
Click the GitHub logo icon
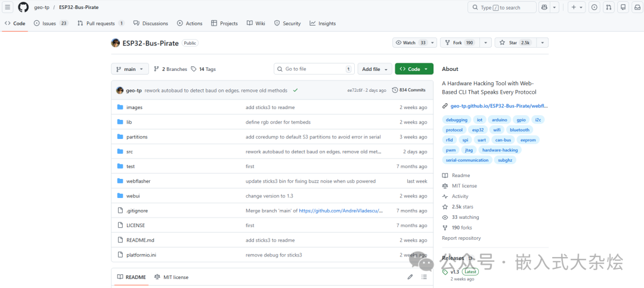(x=23, y=7)
